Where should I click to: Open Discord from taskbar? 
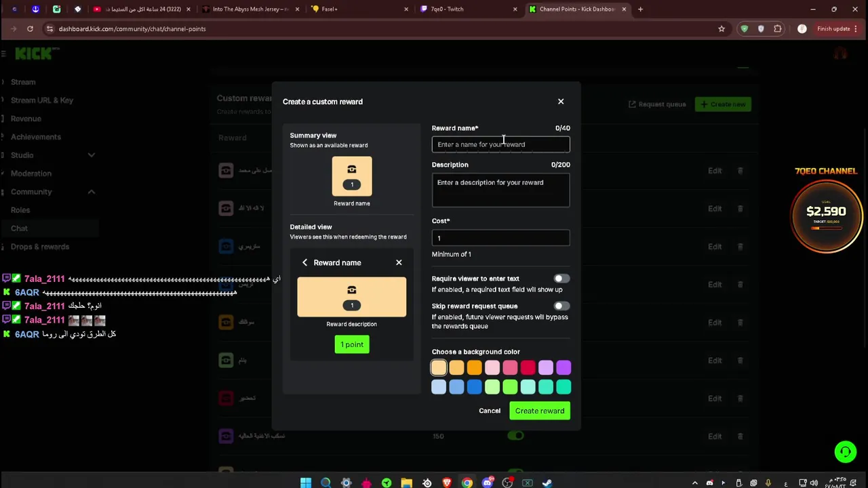(487, 483)
